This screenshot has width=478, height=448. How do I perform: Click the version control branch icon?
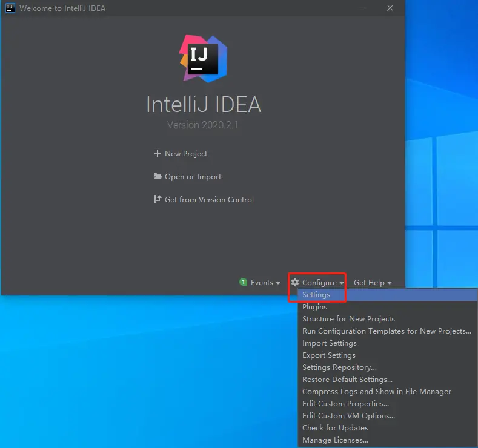pyautogui.click(x=158, y=199)
